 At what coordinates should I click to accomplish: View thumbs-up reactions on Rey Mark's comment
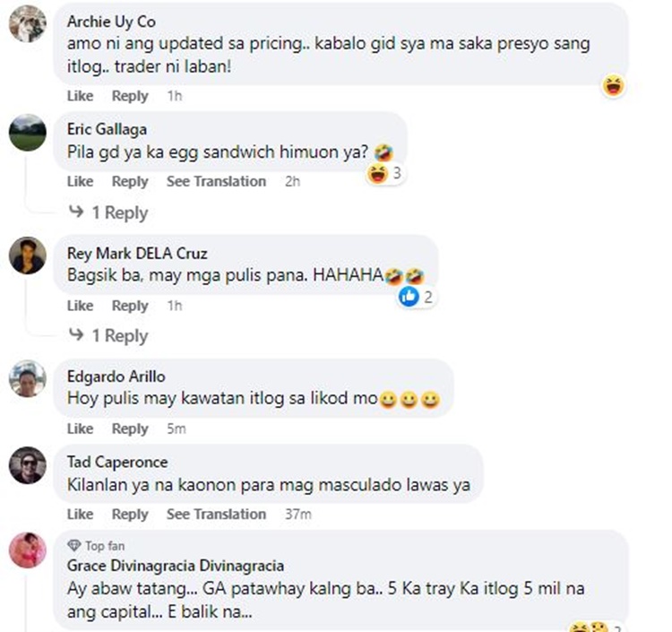[416, 296]
